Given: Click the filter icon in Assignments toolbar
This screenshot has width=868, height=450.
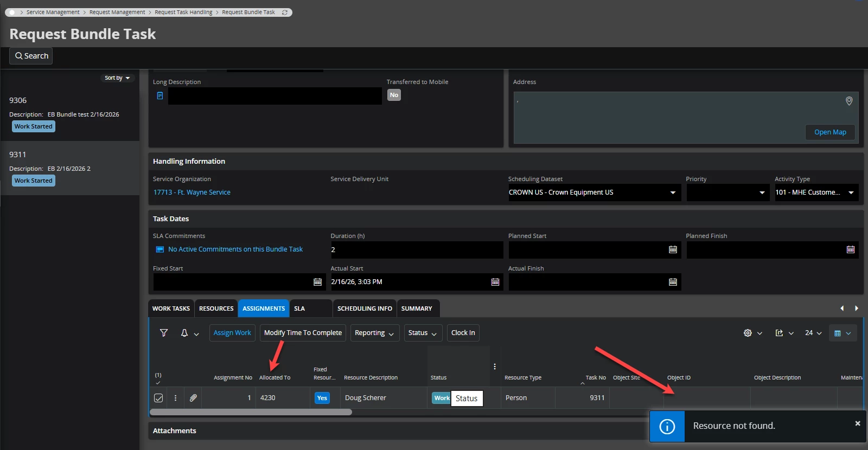Looking at the screenshot, I should (163, 333).
